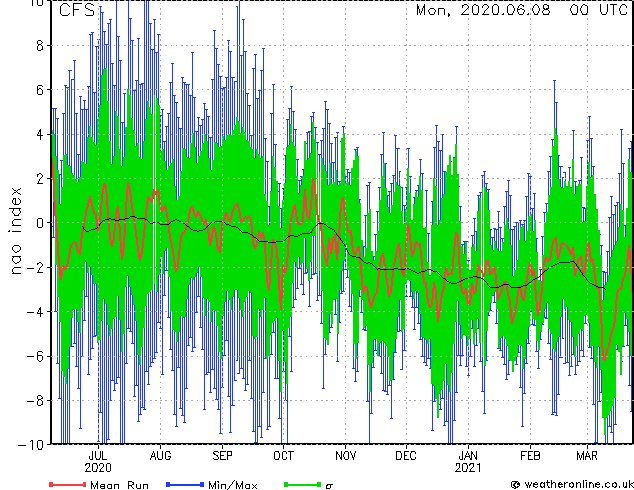Click the 'Mean Run' legend text

point(120,485)
